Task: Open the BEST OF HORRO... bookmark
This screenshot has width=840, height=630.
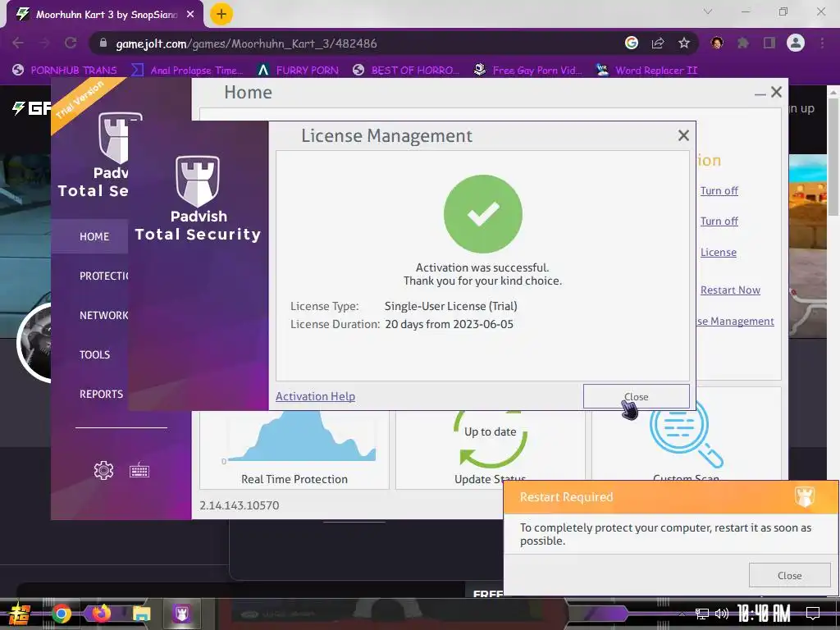Action: tap(406, 71)
